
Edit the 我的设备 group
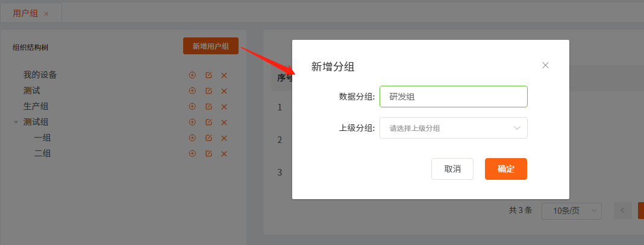click(x=208, y=75)
